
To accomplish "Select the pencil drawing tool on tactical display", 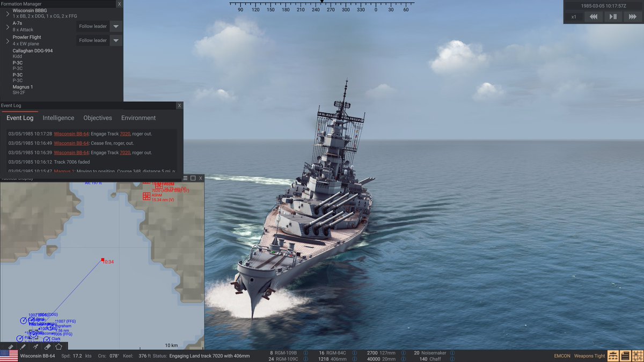I will click(x=23, y=346).
